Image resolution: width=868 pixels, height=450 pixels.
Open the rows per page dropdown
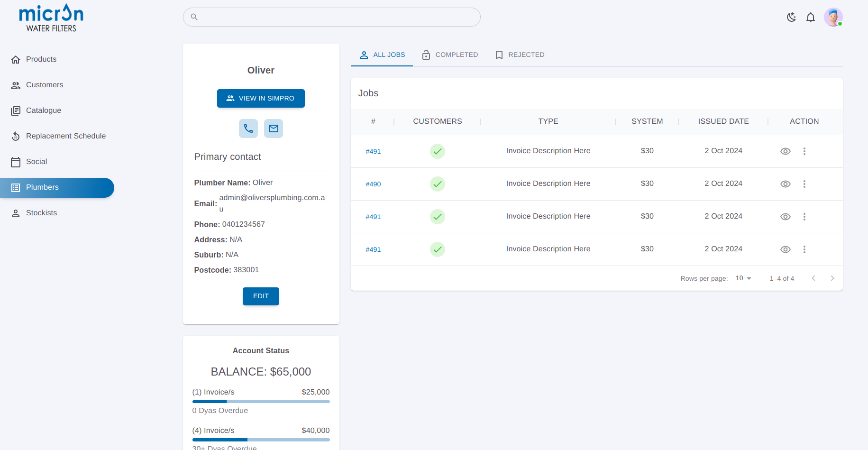(743, 278)
